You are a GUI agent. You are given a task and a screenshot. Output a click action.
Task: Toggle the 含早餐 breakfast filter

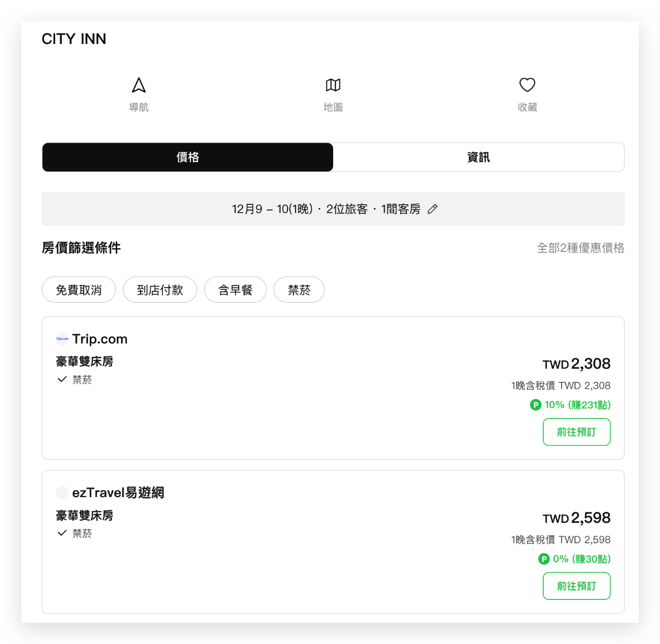coord(235,290)
